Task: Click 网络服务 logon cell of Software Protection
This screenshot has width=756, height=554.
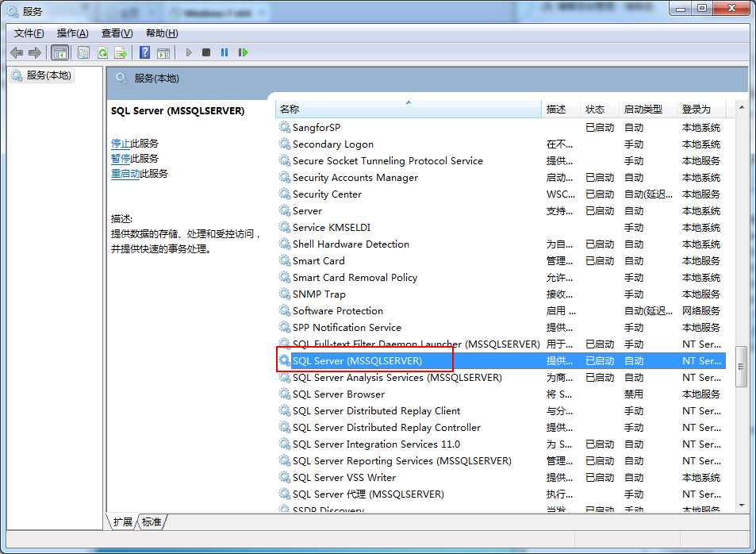Action: coord(701,310)
